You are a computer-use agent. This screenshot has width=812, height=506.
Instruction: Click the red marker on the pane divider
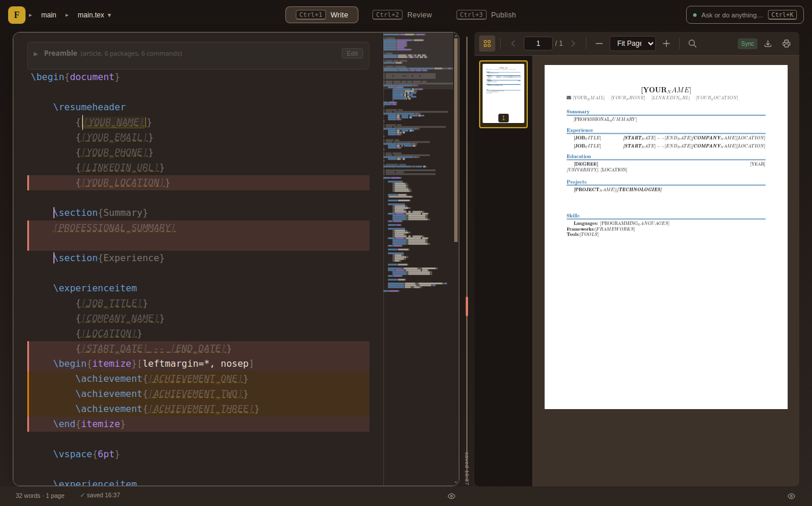[467, 306]
